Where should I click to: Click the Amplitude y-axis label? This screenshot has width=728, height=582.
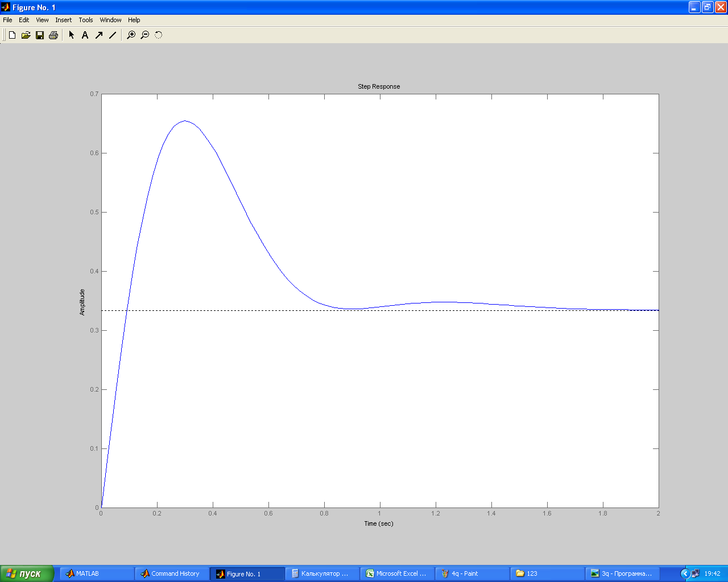(x=82, y=302)
